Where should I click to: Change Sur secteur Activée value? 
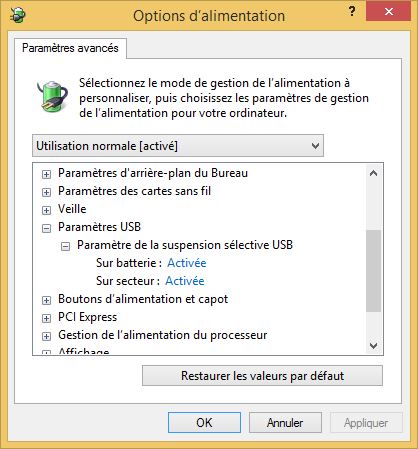coord(185,281)
